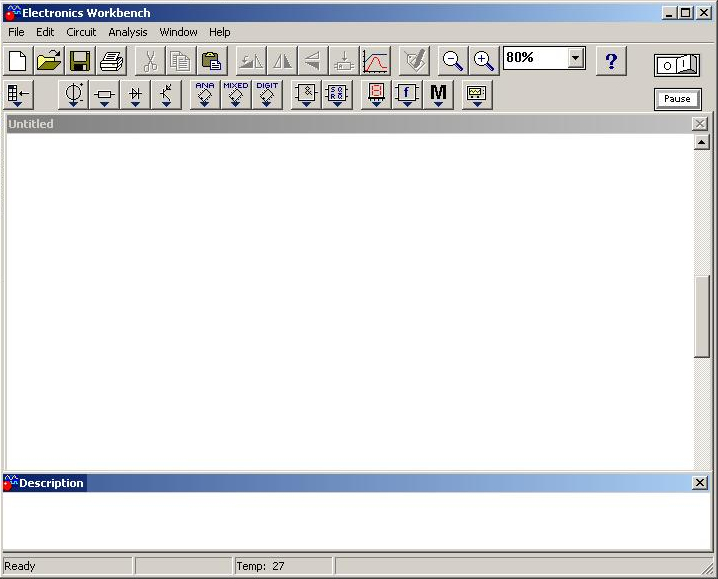Open the Mixed ICs parts bin
The image size is (718, 579).
click(236, 95)
